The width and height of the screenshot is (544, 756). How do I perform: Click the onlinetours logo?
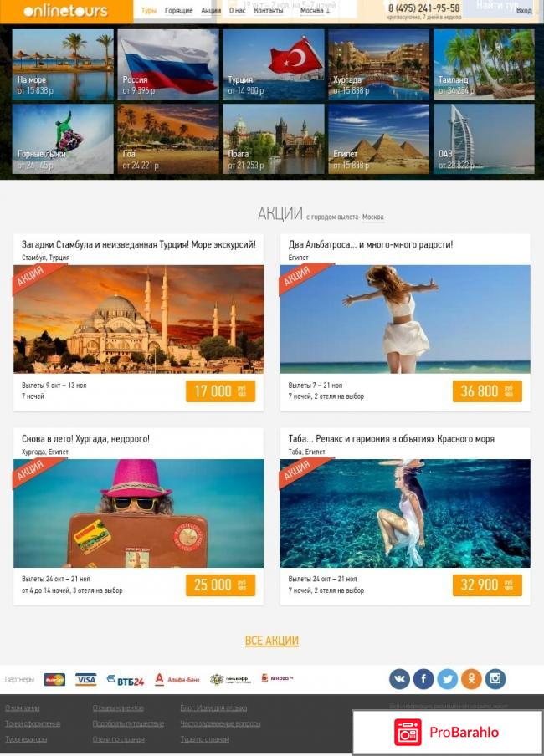click(x=65, y=11)
